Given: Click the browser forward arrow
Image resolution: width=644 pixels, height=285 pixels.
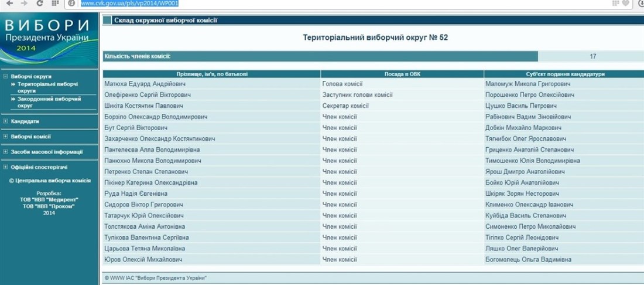Looking at the screenshot, I should pyautogui.click(x=23, y=4).
